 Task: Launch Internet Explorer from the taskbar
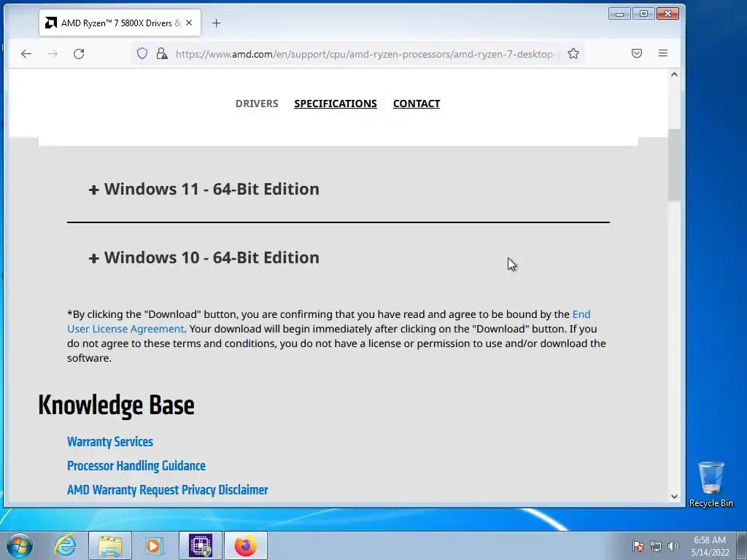(65, 545)
